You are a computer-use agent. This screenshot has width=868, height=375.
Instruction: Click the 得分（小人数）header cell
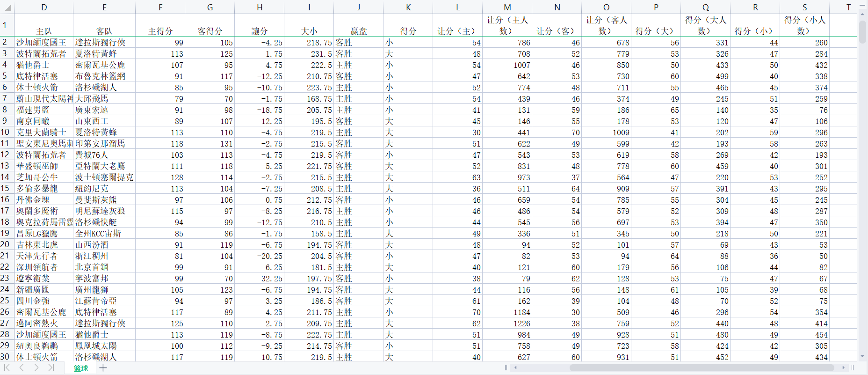805,25
